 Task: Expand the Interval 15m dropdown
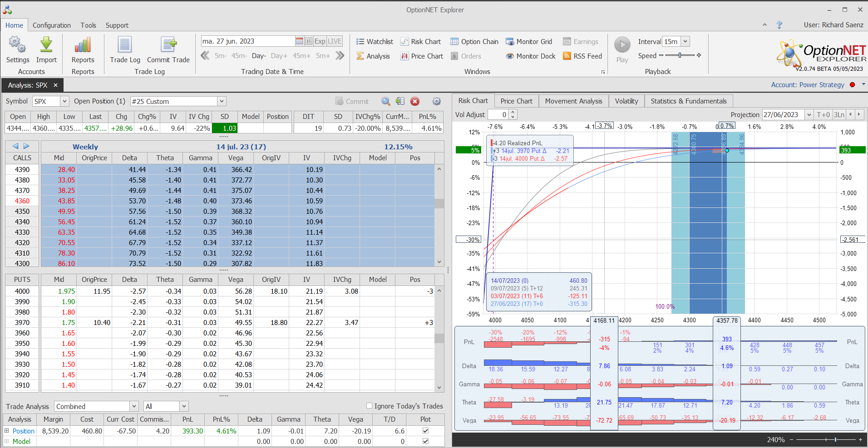pyautogui.click(x=685, y=42)
